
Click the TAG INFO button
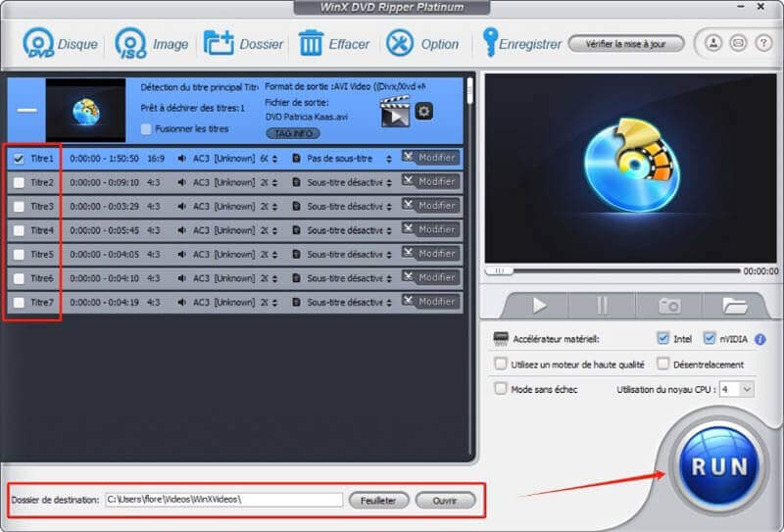click(x=293, y=133)
